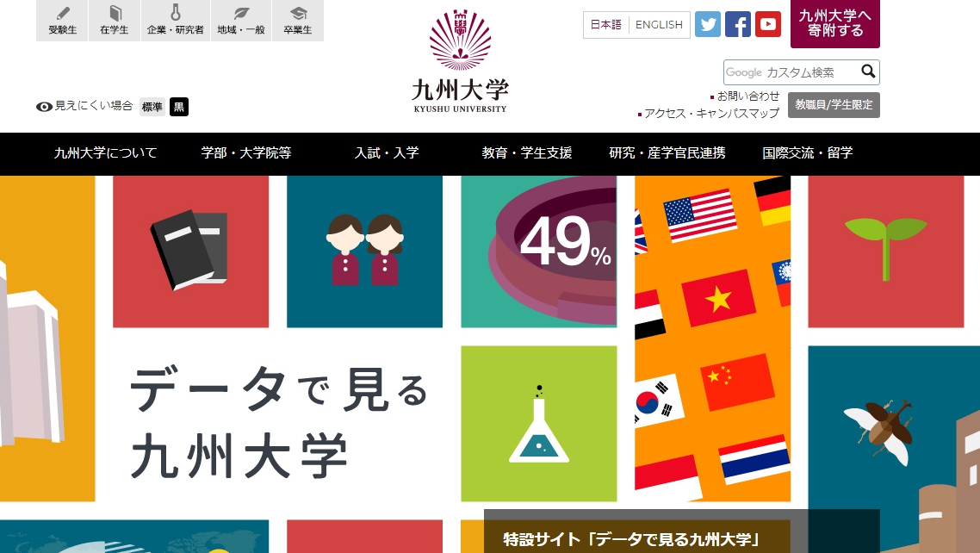Select the 受験生 pencil icon
Viewport: 980px width, 553px height.
(x=63, y=13)
